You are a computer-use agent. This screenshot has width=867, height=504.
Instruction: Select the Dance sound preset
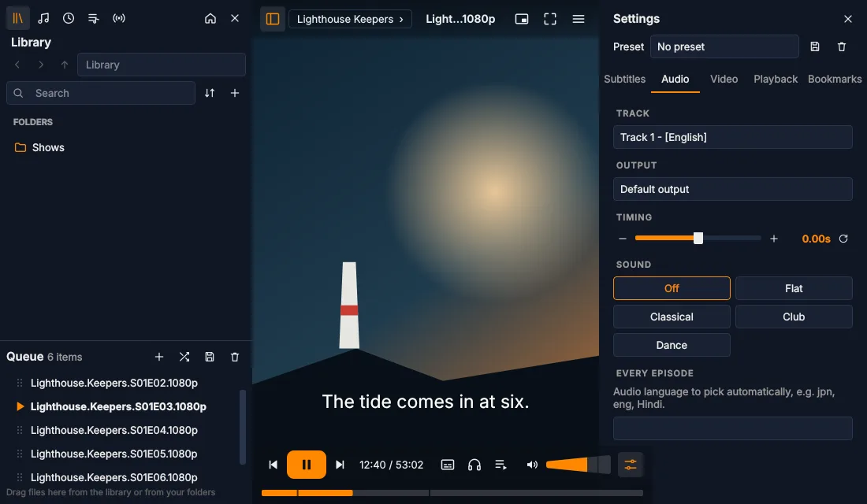point(672,345)
